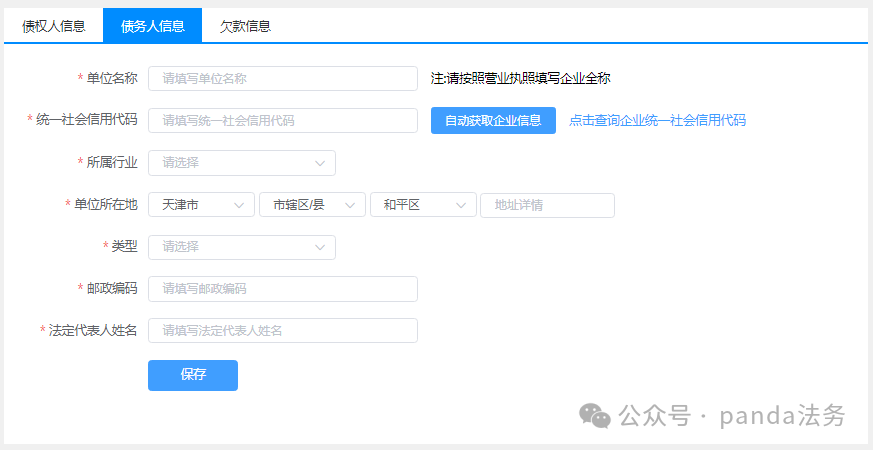Open the 点击查询企业统一社会信用代码 link
This screenshot has height=450, width=873.
point(657,121)
